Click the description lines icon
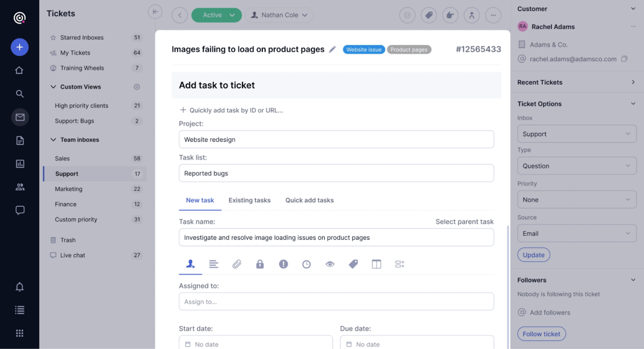Viewport: 644px width, 349px height. click(x=213, y=264)
